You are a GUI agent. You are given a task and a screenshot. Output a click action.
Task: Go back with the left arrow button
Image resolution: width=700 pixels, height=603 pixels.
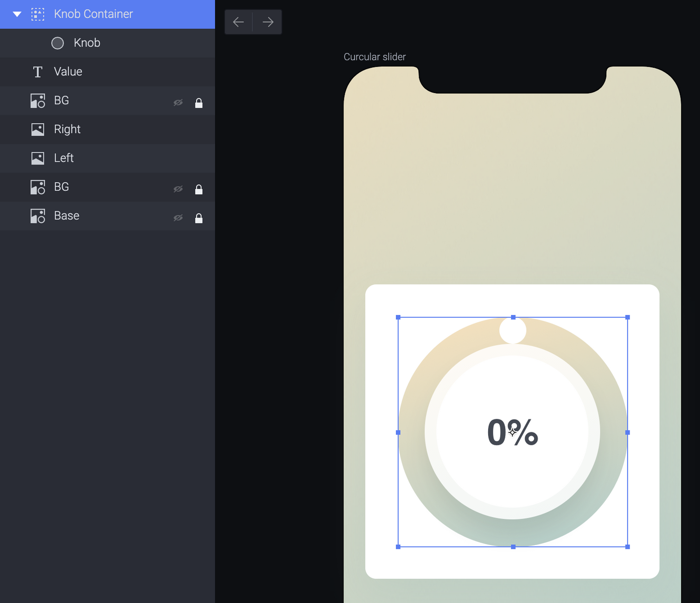(x=238, y=22)
